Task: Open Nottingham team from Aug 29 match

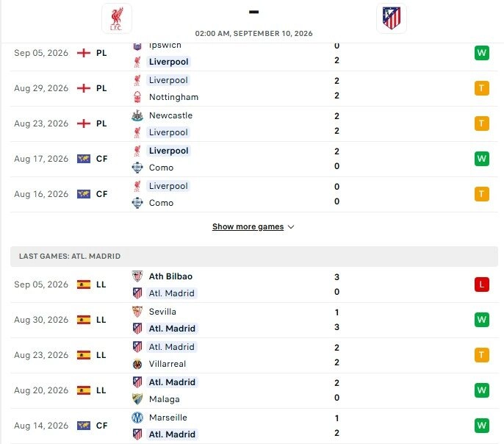Action: [x=173, y=97]
